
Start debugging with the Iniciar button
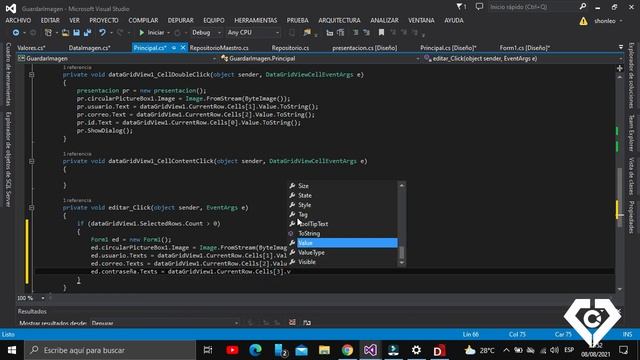pos(151,32)
